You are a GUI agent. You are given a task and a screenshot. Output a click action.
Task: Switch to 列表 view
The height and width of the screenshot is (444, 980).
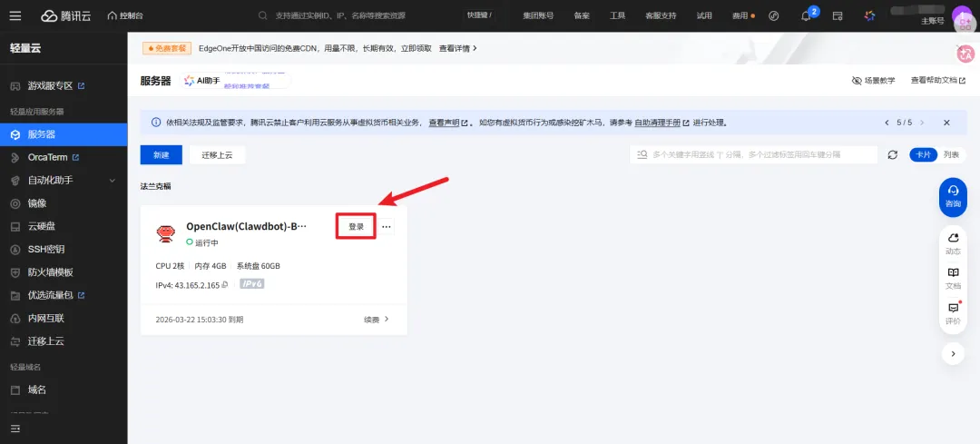pos(951,154)
